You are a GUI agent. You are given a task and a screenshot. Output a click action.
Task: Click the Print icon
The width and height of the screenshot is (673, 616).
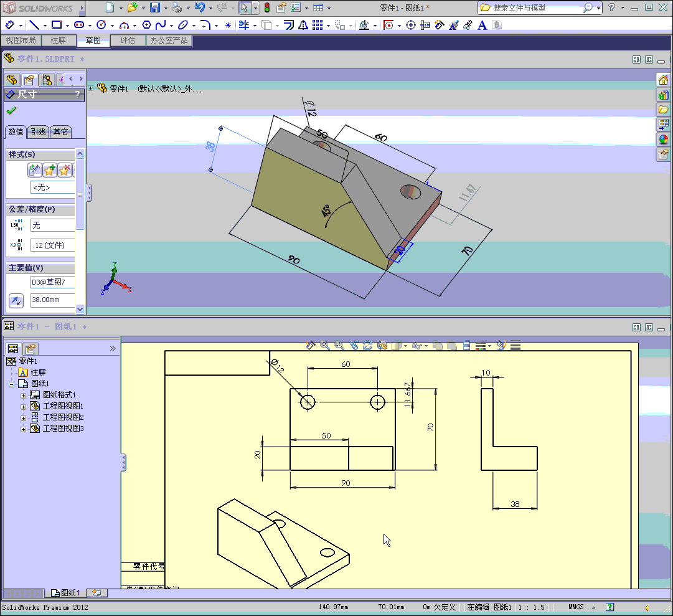pyautogui.click(x=177, y=7)
